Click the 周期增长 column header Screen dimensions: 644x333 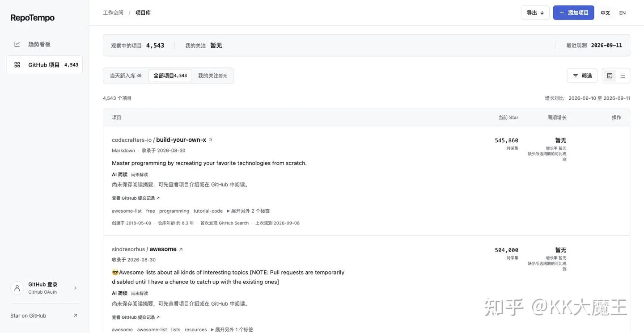557,118
